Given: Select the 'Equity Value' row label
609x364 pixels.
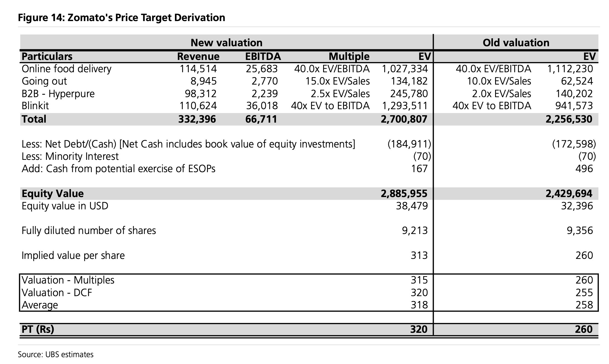Looking at the screenshot, I should (53, 193).
